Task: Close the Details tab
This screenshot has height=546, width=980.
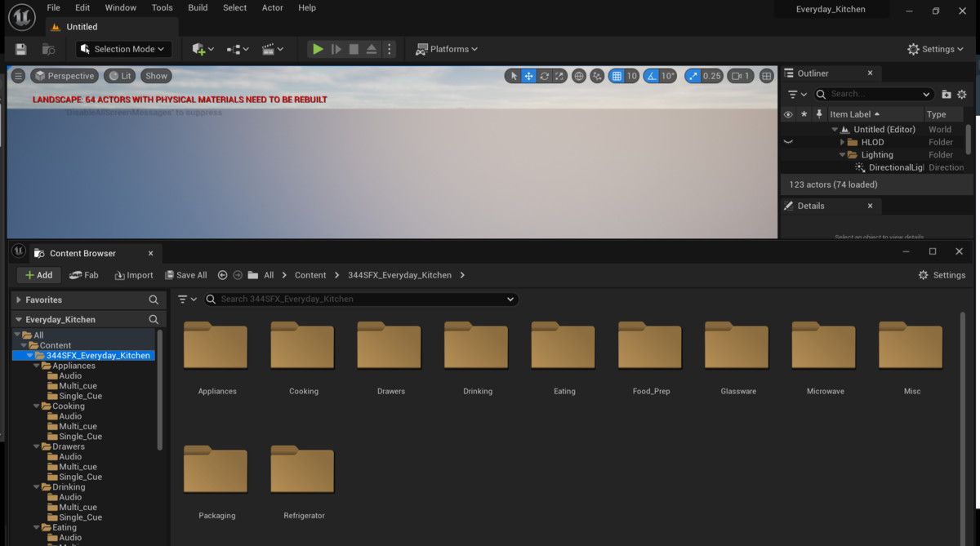Action: click(x=870, y=206)
